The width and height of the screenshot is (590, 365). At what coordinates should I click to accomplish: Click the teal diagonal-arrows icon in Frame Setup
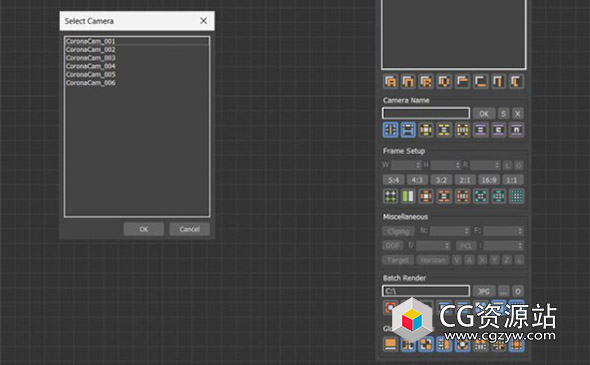[481, 196]
